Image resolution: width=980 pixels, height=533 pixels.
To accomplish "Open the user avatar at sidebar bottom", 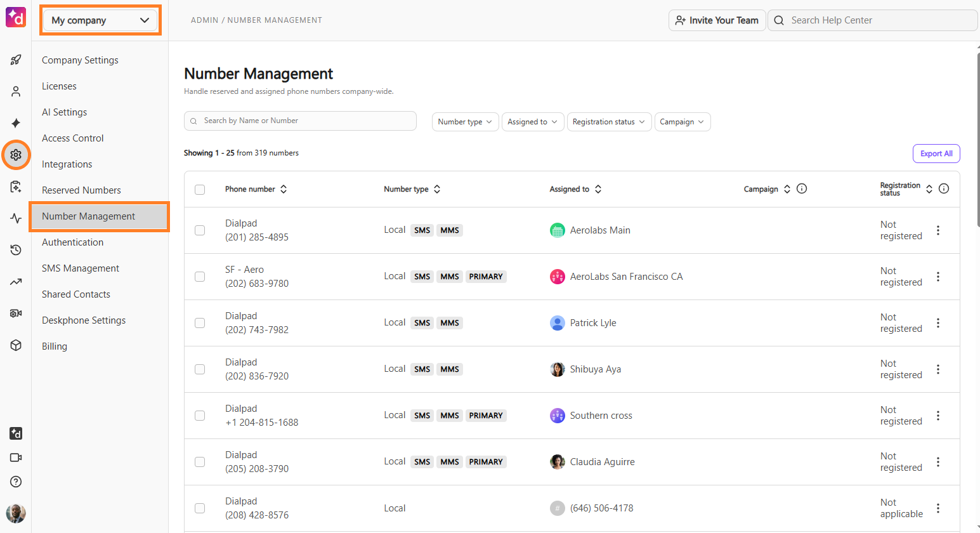I will [16, 513].
